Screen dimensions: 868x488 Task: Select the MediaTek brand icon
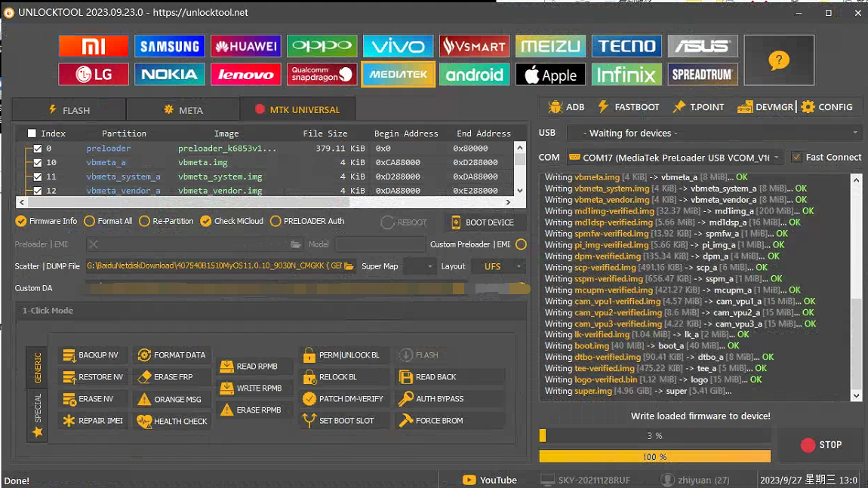pyautogui.click(x=398, y=74)
